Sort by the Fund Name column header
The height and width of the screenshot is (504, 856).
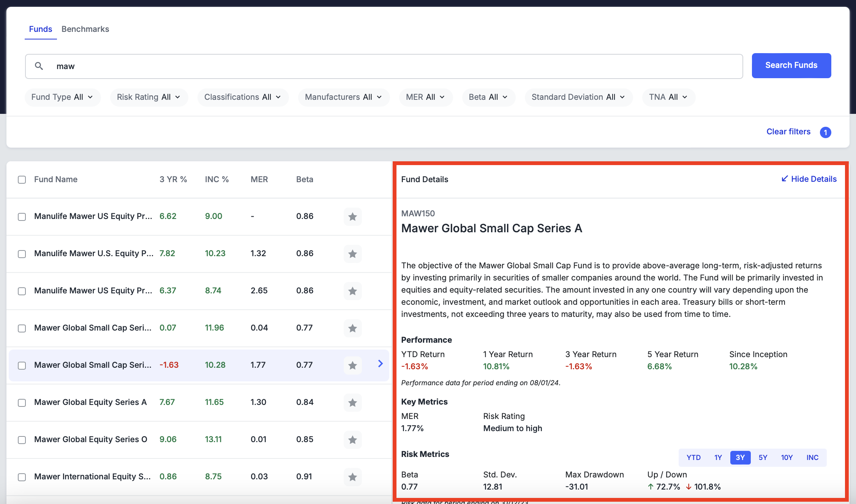(56, 180)
